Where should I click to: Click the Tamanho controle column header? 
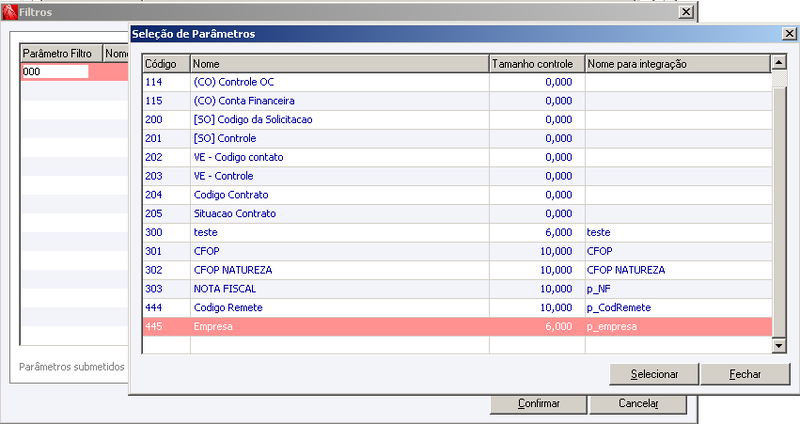[x=537, y=64]
